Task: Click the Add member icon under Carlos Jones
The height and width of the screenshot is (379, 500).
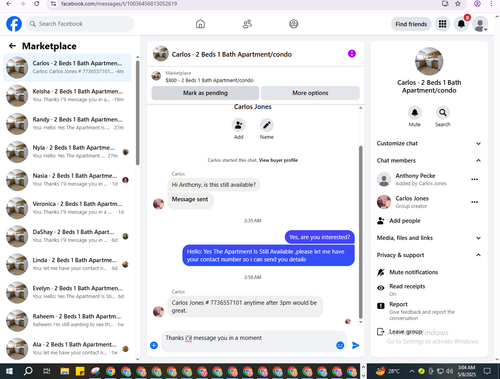Action: coord(238,125)
